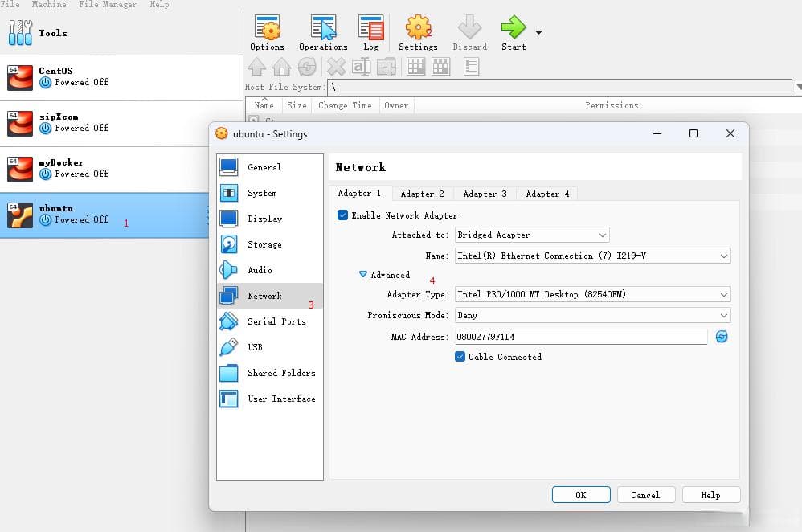This screenshot has height=532, width=802.
Task: Sort by Owner column header
Action: pyautogui.click(x=396, y=105)
